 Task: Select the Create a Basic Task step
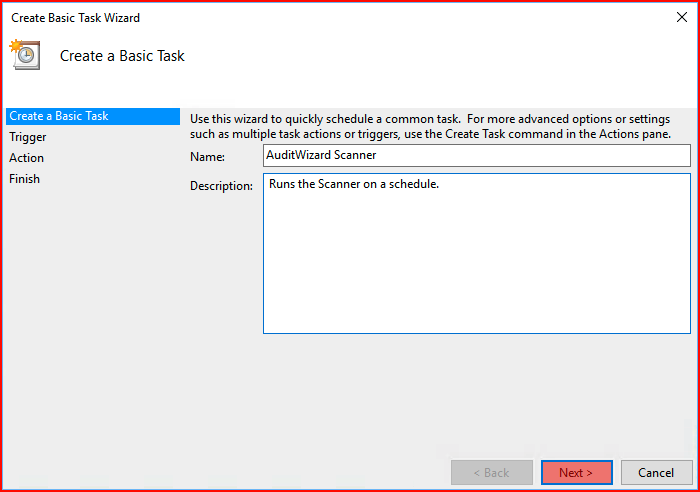tap(93, 116)
